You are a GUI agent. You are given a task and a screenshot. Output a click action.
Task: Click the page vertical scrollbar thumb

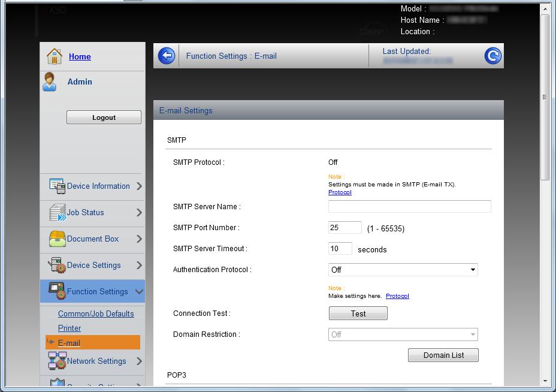(x=545, y=98)
